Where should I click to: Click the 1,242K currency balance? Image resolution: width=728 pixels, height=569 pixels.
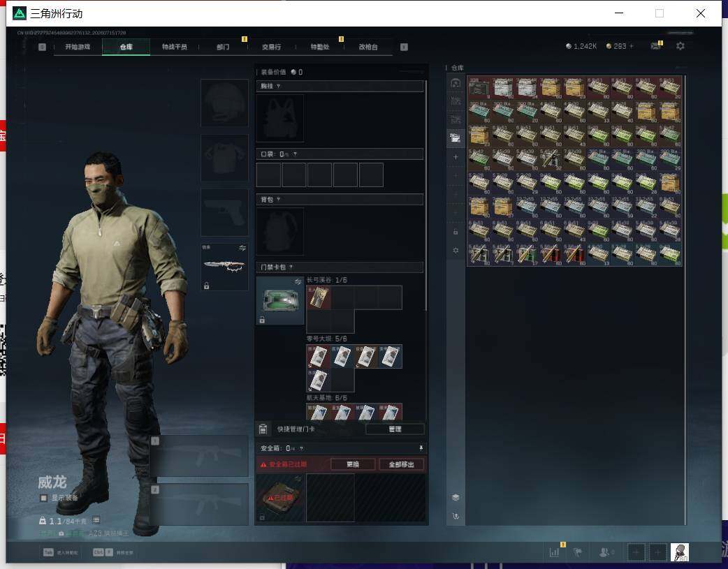pos(581,46)
